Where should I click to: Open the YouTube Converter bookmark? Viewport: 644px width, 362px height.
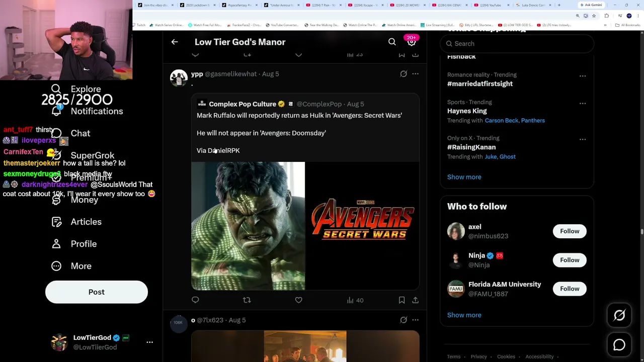[282, 25]
